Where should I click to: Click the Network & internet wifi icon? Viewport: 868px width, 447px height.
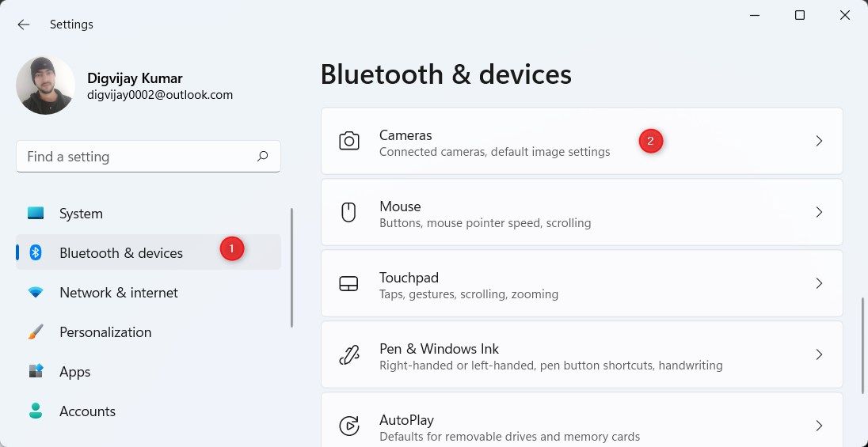pos(36,293)
